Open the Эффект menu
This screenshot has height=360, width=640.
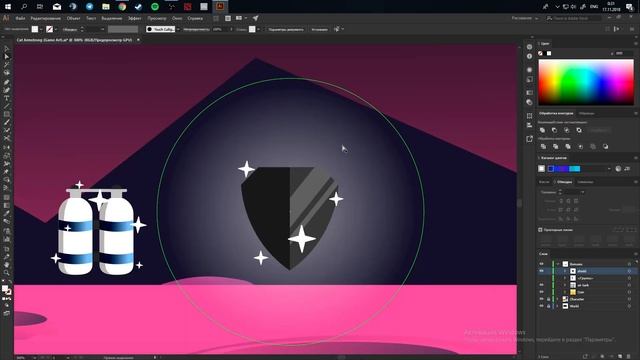pyautogui.click(x=134, y=18)
